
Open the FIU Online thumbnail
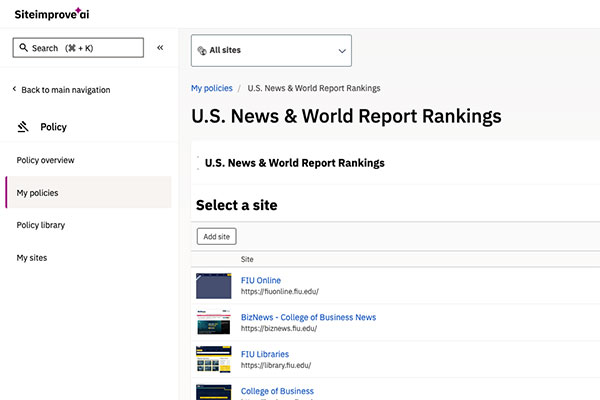[214, 286]
